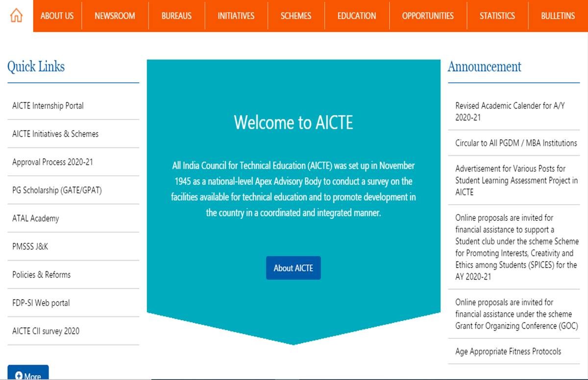Click the home icon in navigation bar
The image size is (588, 380).
16,16
